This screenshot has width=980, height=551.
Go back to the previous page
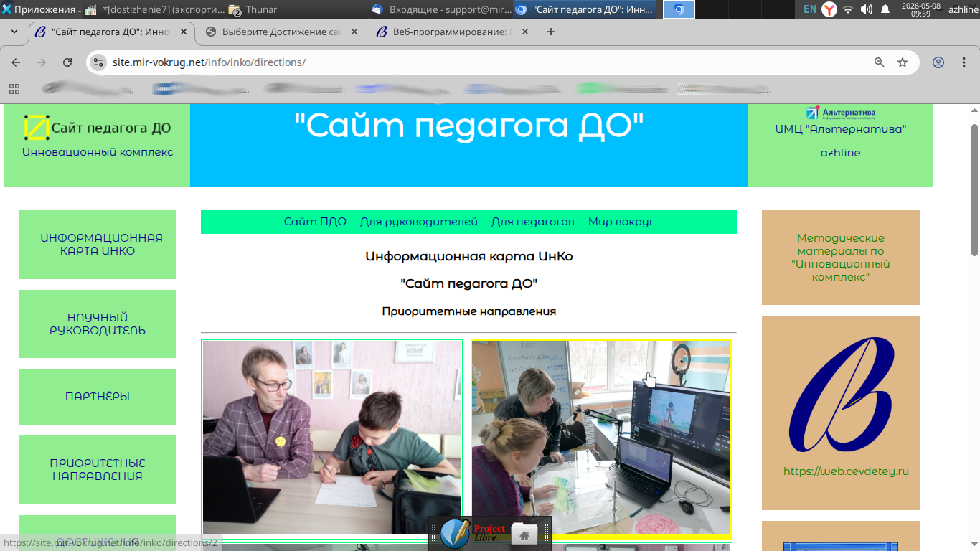(x=16, y=62)
